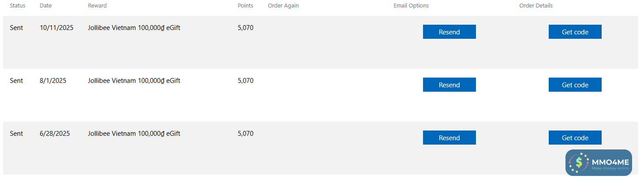Select the 6/28/2025 date cell
This screenshot has height=179, width=644.
[55, 134]
